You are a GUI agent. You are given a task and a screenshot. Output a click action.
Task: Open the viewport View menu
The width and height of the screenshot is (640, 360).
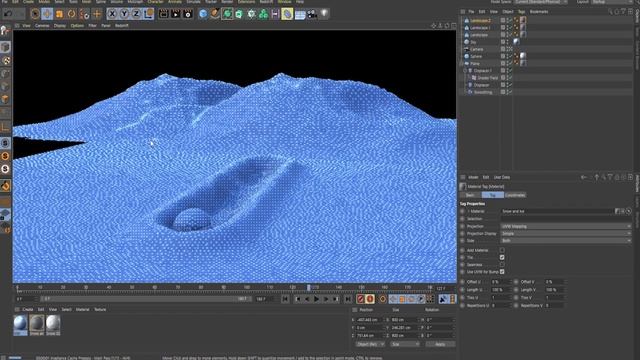click(27, 25)
